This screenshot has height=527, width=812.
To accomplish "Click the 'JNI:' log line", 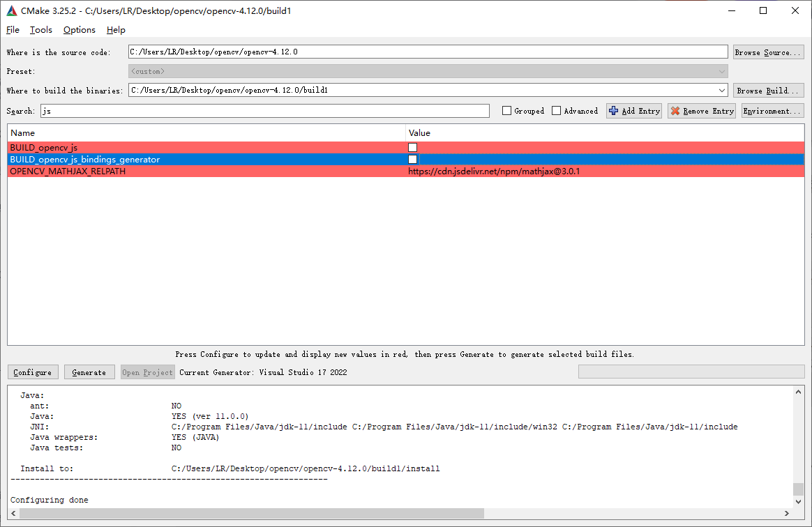I will (x=384, y=427).
